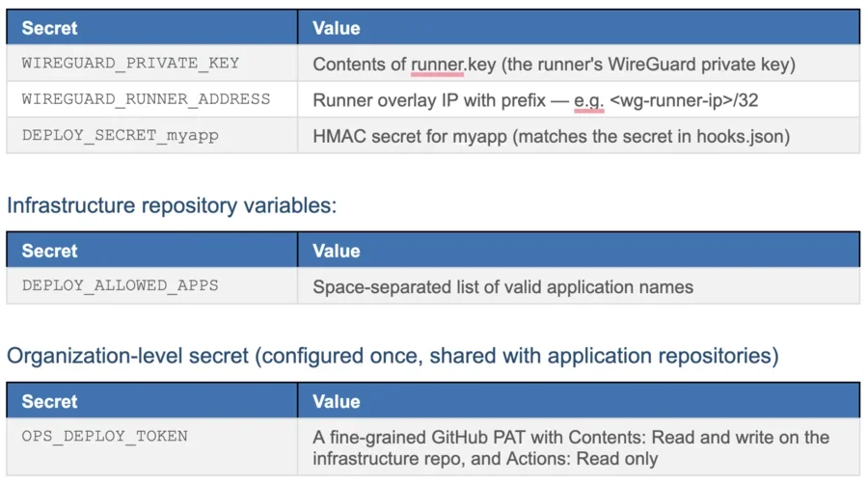This screenshot has height=483, width=868.
Task: Click the Secret header above DEPLOY_ALLOWED_APPS
Action: 50,251
